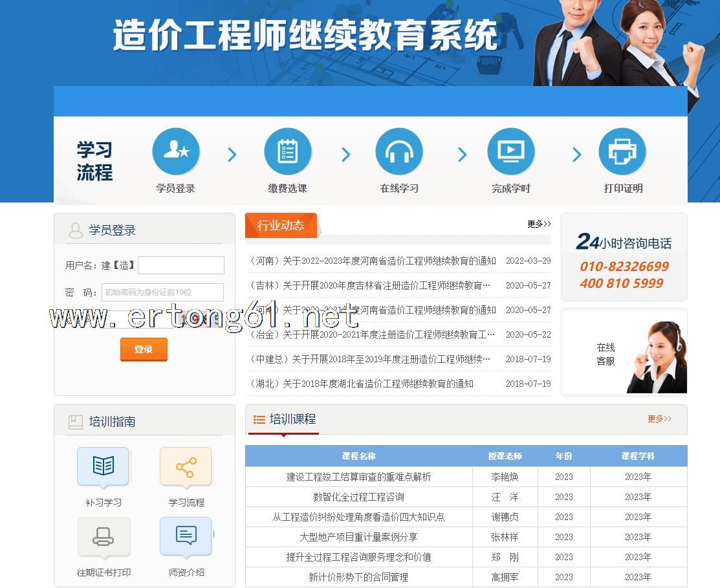The width and height of the screenshot is (720, 588).
Task: Click the 缴费选课 clipboard icon
Action: (287, 152)
